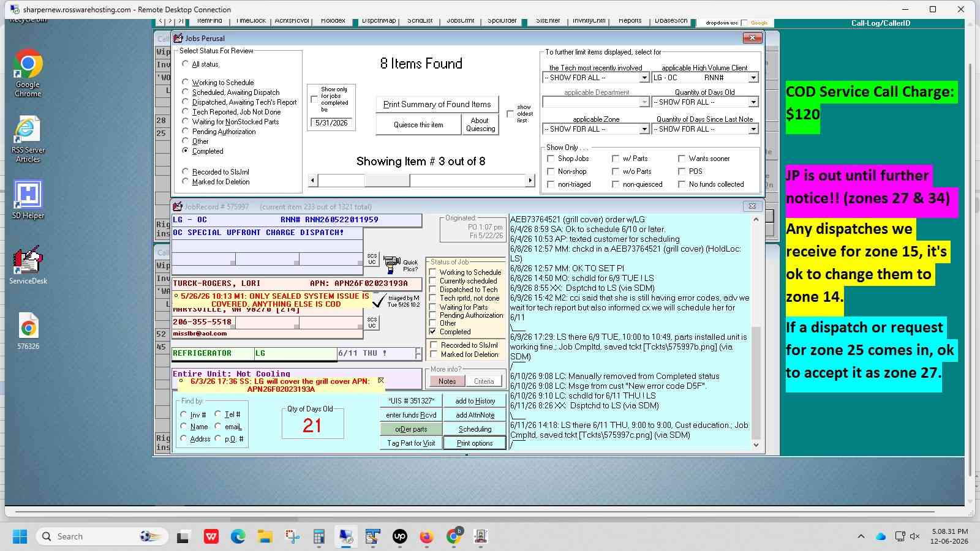Open the Quick Pics camera icon
Viewport: 980px width, 551px height.
coord(392,264)
